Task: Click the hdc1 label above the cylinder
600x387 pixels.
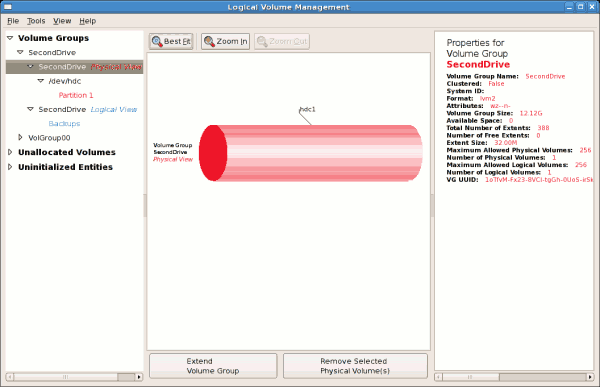Action: tap(308, 109)
